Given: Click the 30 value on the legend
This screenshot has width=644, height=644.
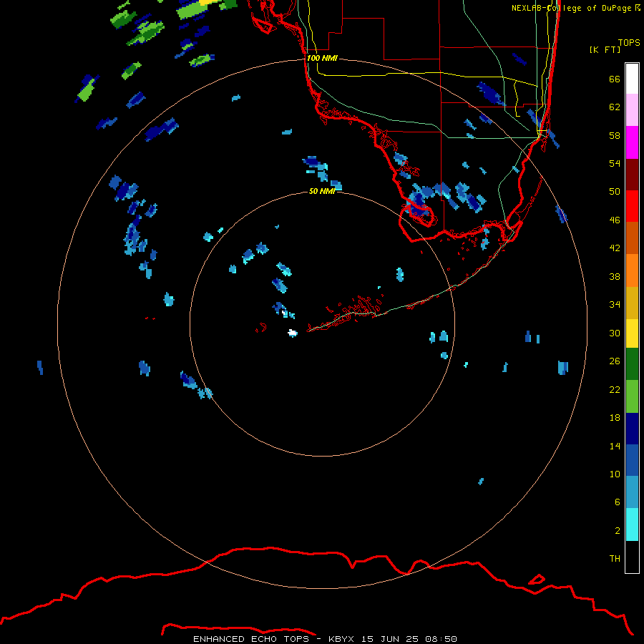Looking at the screenshot, I should (615, 333).
